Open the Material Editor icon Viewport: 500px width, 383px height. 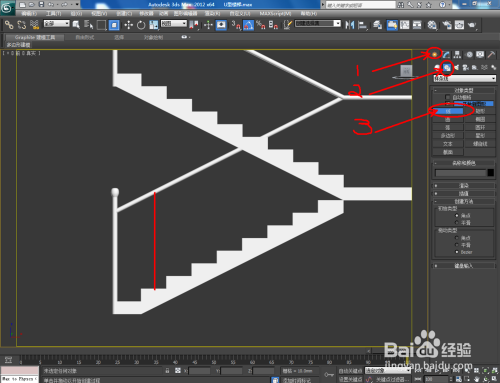(x=432, y=25)
